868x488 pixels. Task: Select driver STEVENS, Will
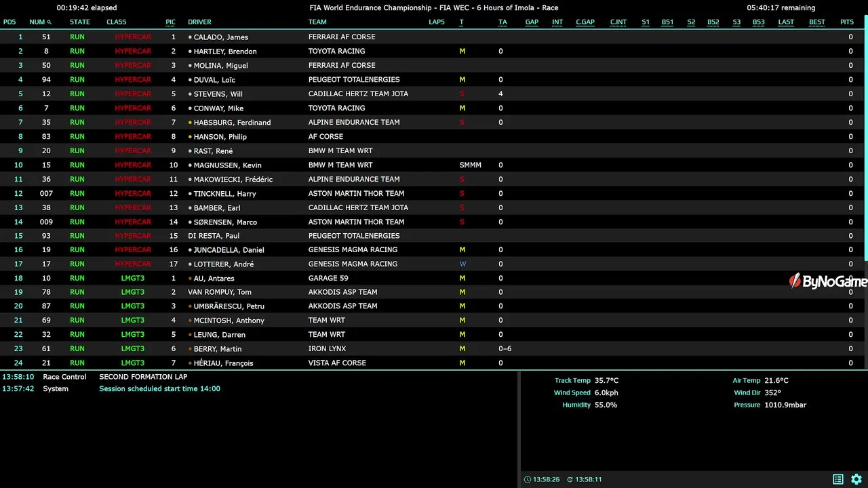218,94
